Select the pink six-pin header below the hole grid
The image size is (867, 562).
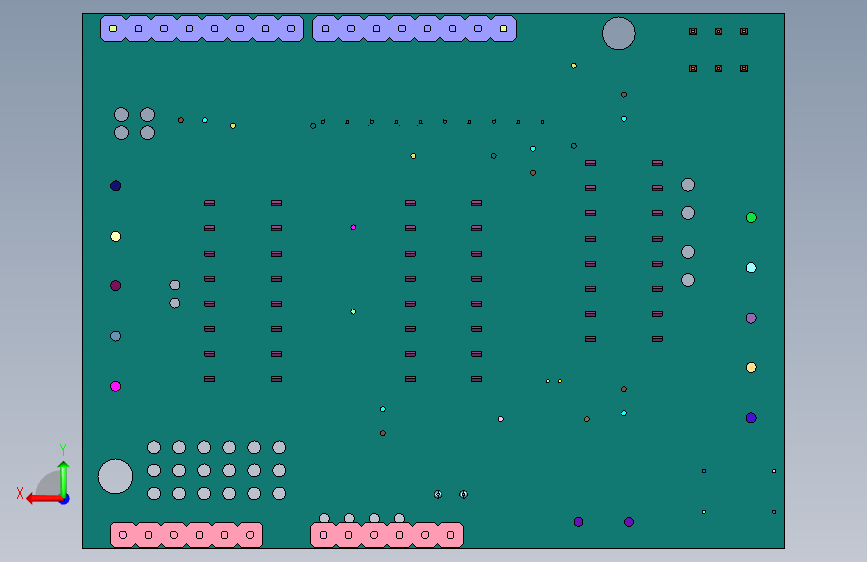tap(186, 535)
